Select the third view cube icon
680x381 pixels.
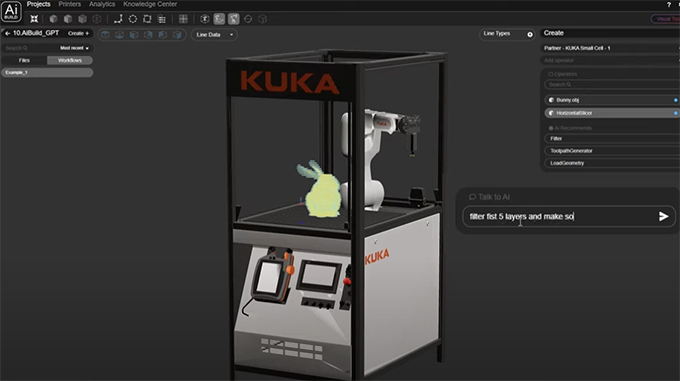[134, 35]
